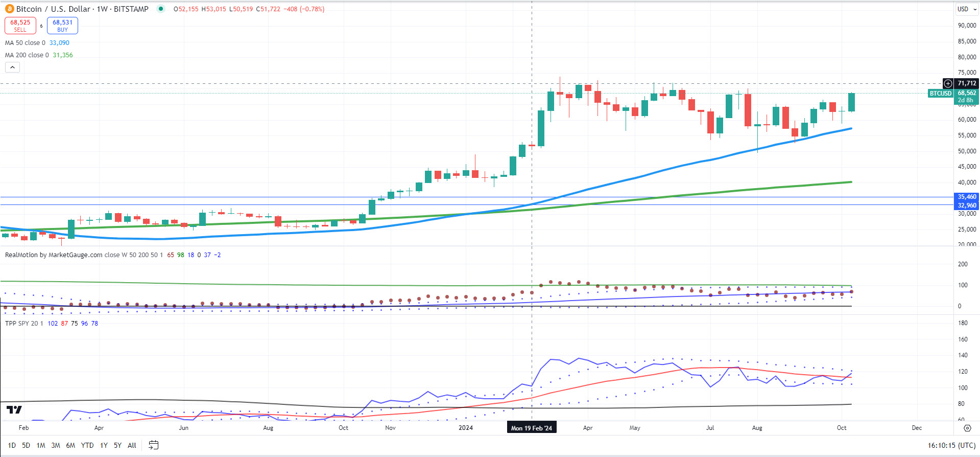
Task: Click the TradingView logo
Action: tap(14, 409)
